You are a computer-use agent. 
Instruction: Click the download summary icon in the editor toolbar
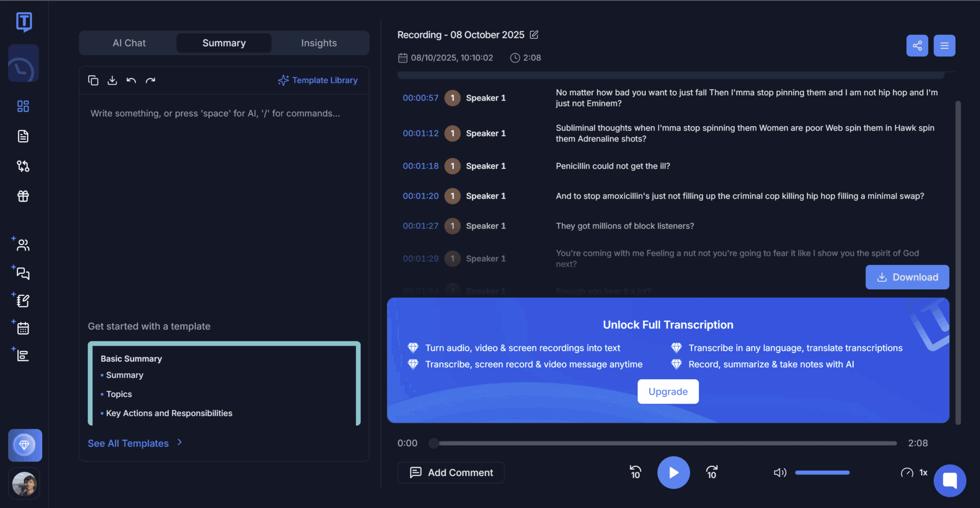(112, 80)
